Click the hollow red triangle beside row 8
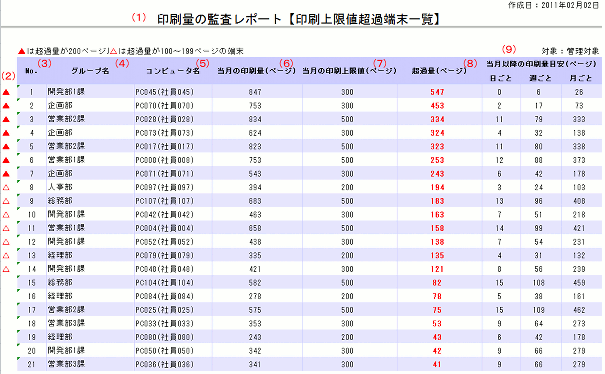Image resolution: width=605 pixels, height=374 pixels. (6, 188)
